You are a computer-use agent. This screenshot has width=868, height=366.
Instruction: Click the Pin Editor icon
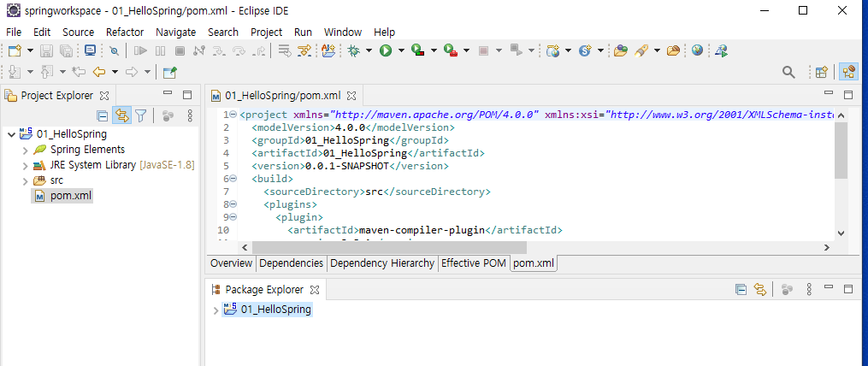(x=169, y=72)
